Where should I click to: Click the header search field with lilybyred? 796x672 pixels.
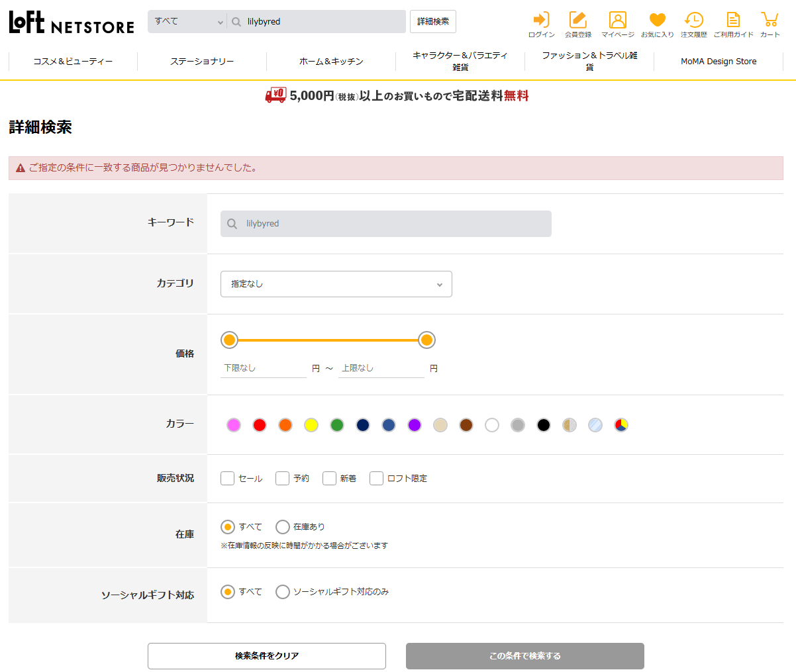[x=317, y=22]
